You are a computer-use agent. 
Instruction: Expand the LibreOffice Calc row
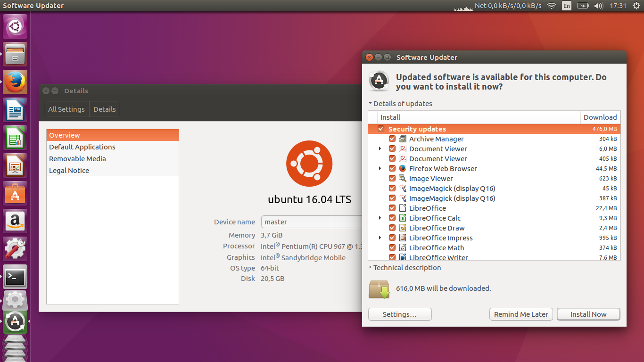(380, 218)
